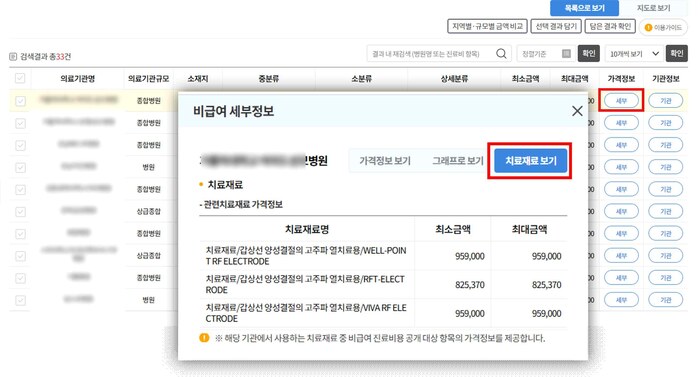Click the 의료기관규모 column header

[x=149, y=79]
